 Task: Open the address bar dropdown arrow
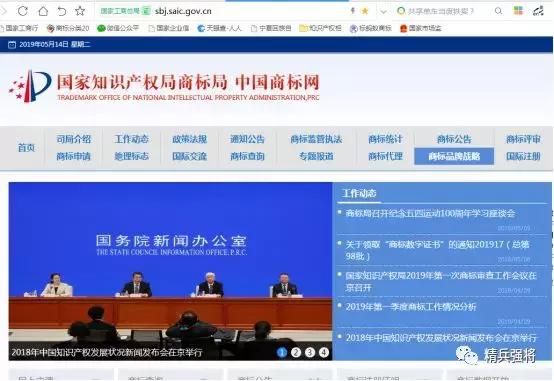pos(383,12)
